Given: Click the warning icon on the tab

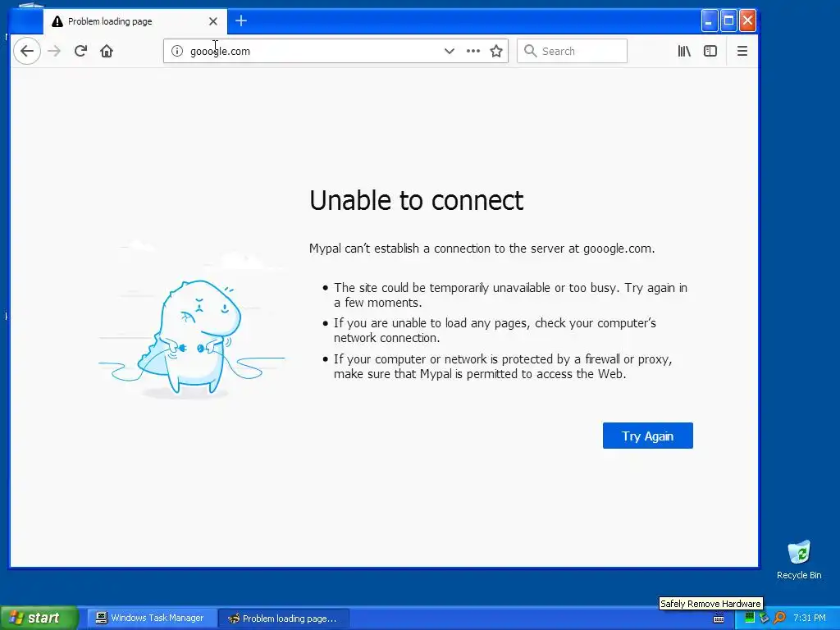Looking at the screenshot, I should [x=57, y=21].
